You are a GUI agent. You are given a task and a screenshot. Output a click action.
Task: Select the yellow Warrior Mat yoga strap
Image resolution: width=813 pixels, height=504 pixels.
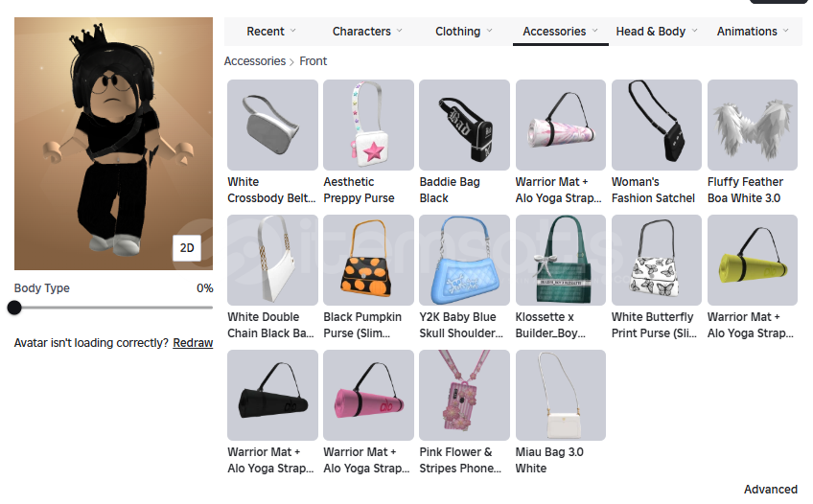753,260
